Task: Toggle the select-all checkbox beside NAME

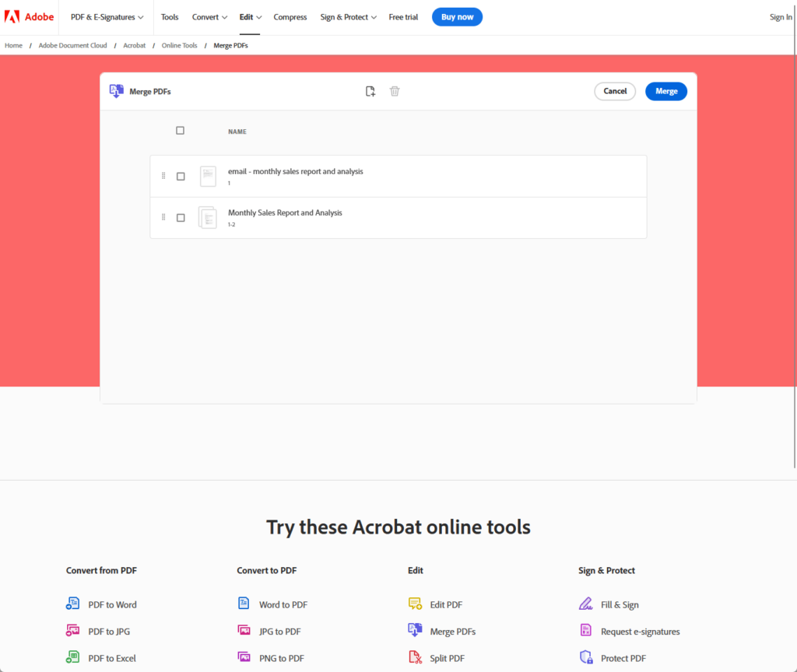Action: click(180, 131)
